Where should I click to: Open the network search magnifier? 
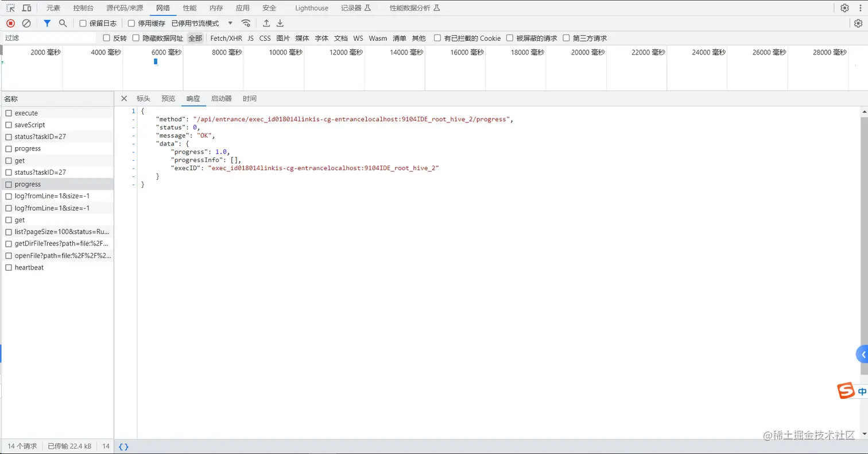63,23
